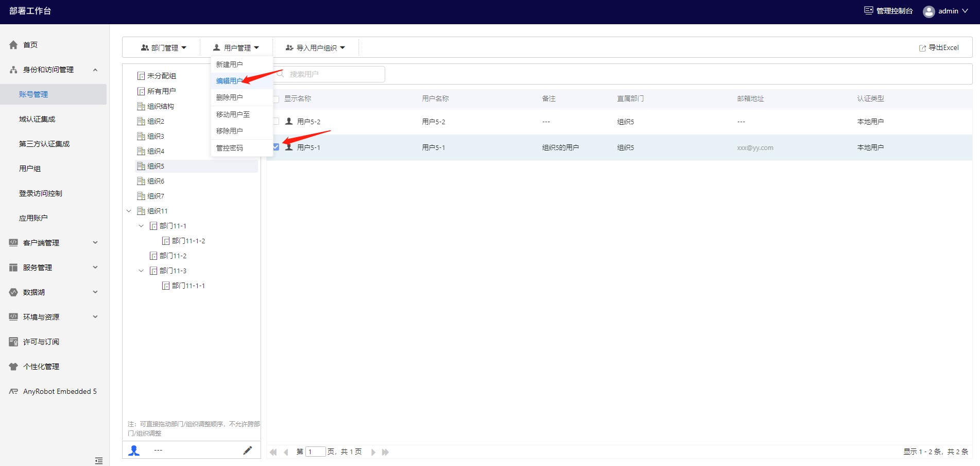Click the 环境与资源 sidebar icon
Screen dimensions: 980x466
click(x=13, y=317)
